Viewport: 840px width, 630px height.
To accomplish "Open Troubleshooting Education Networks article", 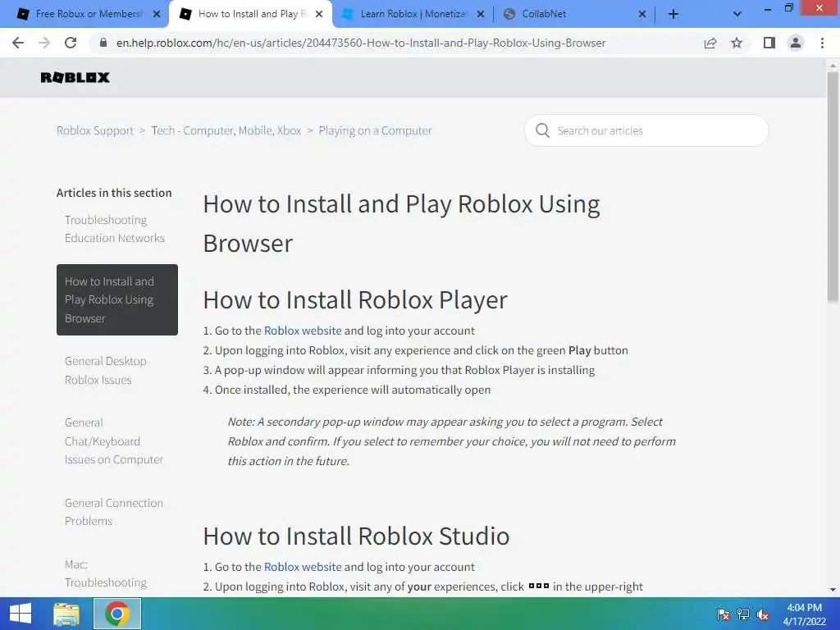I will point(115,229).
